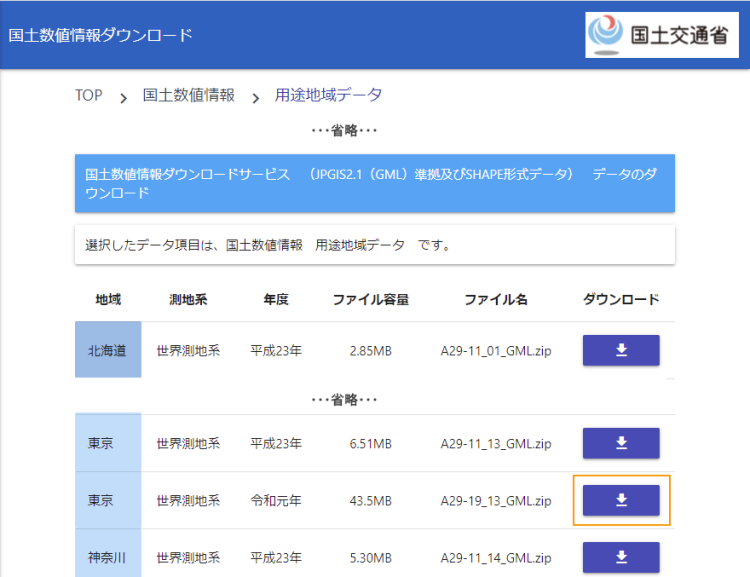Click the ファイル容量 column header
This screenshot has height=577, width=750.
click(371, 300)
